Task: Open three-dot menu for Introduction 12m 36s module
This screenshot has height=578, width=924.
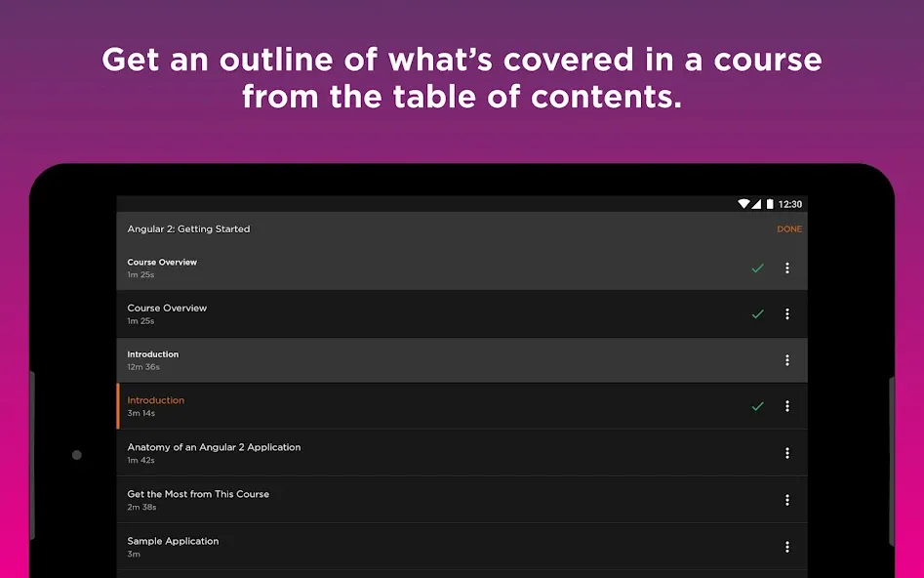Action: pos(786,359)
